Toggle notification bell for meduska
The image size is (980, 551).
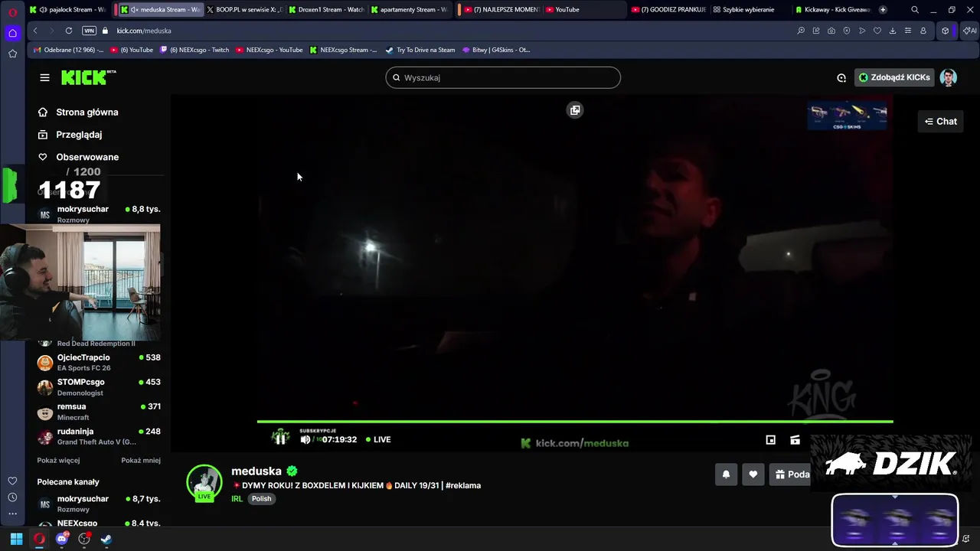tap(726, 474)
